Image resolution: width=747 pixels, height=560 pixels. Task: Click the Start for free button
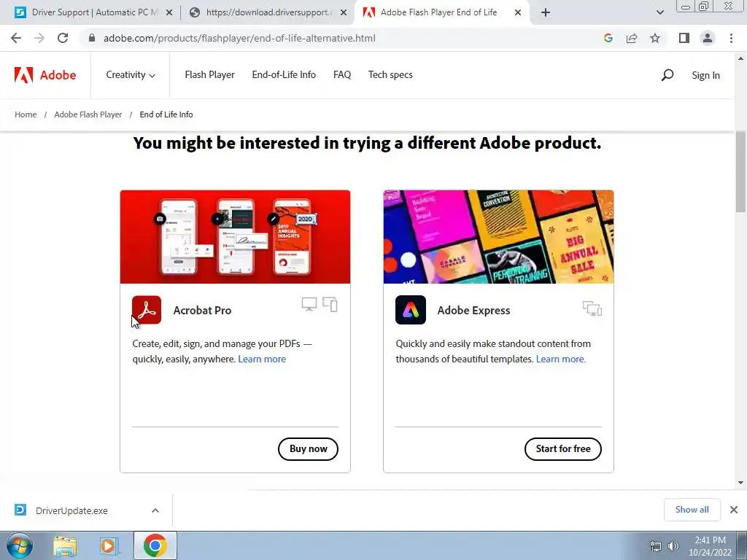tap(563, 449)
